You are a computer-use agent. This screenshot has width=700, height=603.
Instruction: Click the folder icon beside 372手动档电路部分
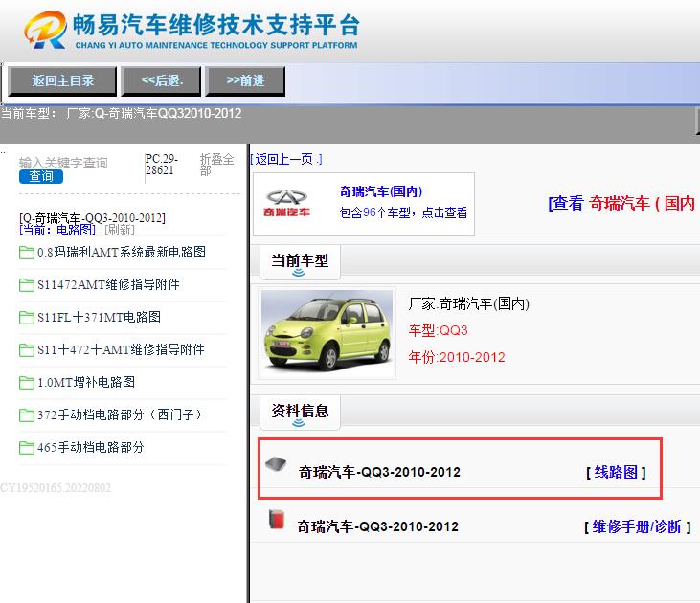27,415
